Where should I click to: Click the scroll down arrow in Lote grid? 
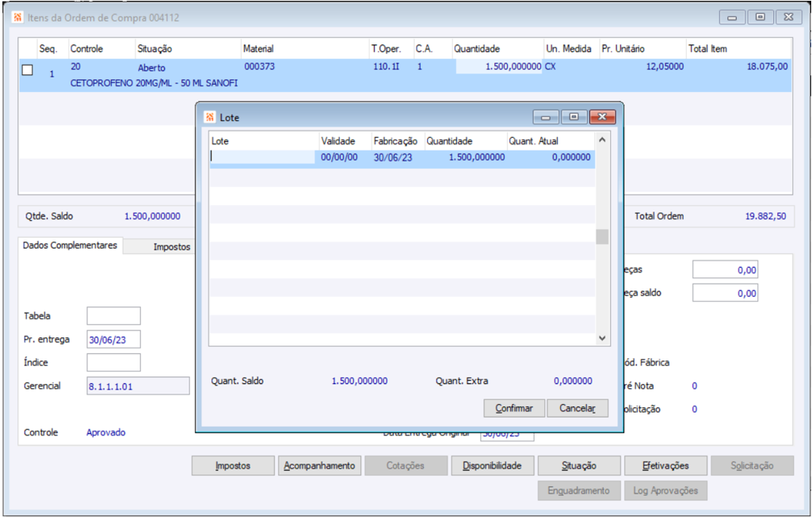[602, 337]
